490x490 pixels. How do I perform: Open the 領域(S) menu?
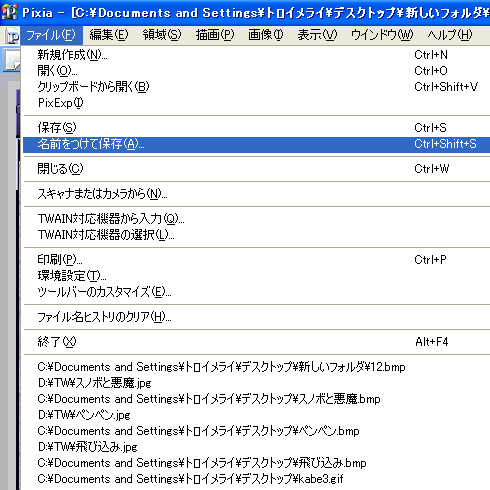pos(162,35)
